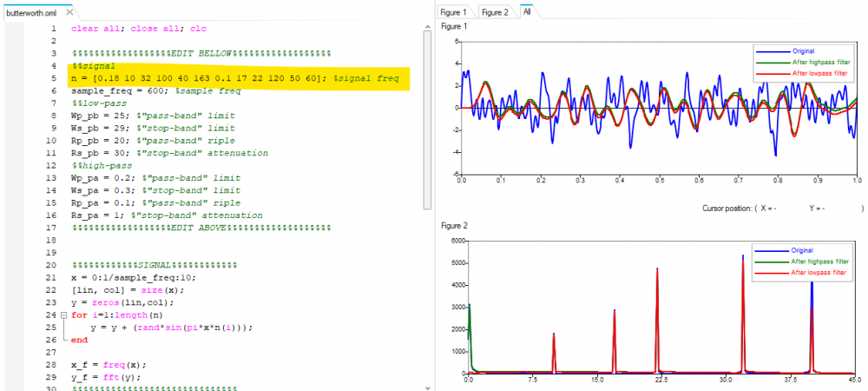Select the butterworth.oml file tab
Screen dimensions: 868x391
pos(33,12)
